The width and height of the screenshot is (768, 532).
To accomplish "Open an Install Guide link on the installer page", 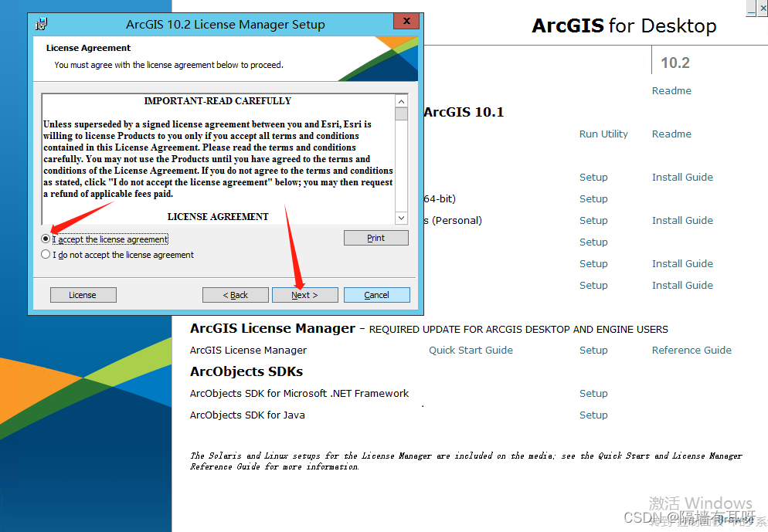I will point(681,177).
